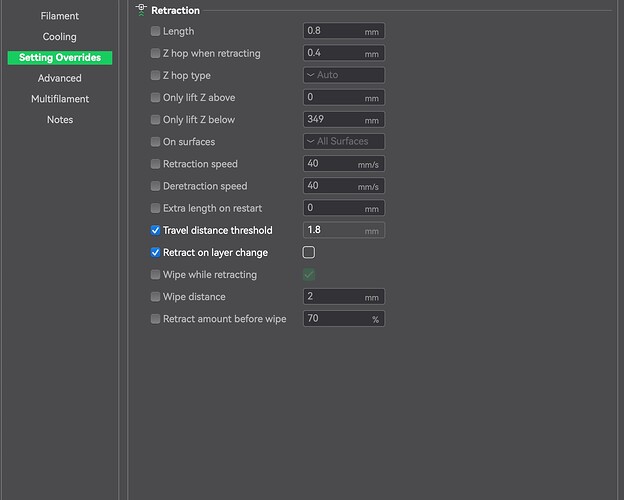Image resolution: width=624 pixels, height=500 pixels.
Task: Enable Z hop when retracting override
Action: [155, 53]
